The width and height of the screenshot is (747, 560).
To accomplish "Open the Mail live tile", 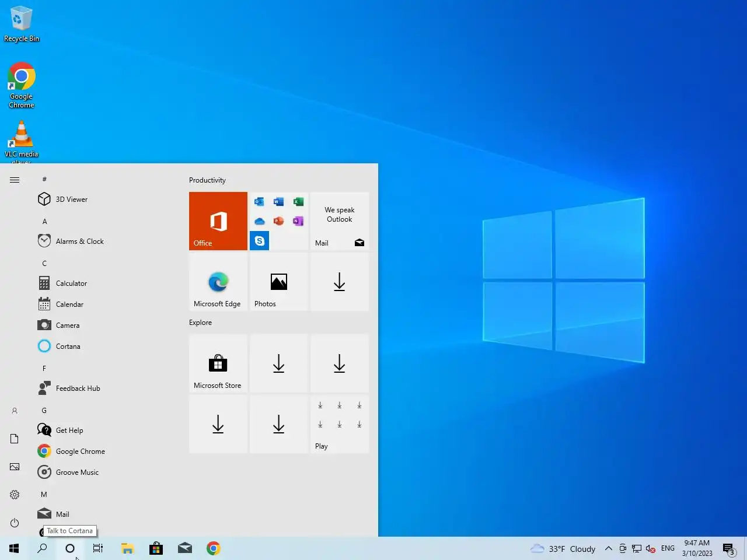I will (x=339, y=221).
